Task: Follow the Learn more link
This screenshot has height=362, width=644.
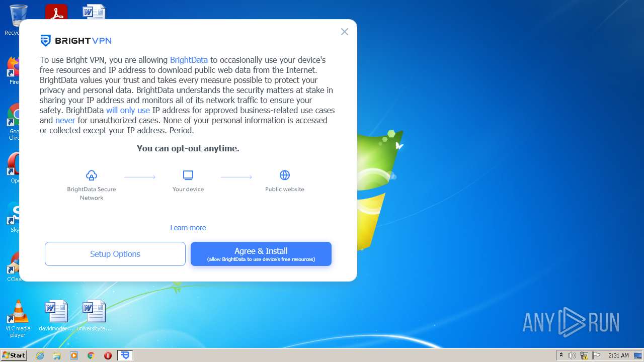Action: coord(188,228)
